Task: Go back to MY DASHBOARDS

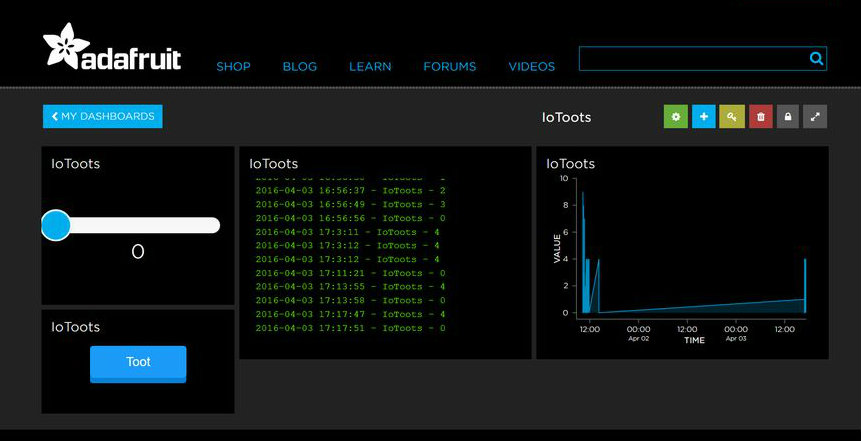Action: point(103,116)
